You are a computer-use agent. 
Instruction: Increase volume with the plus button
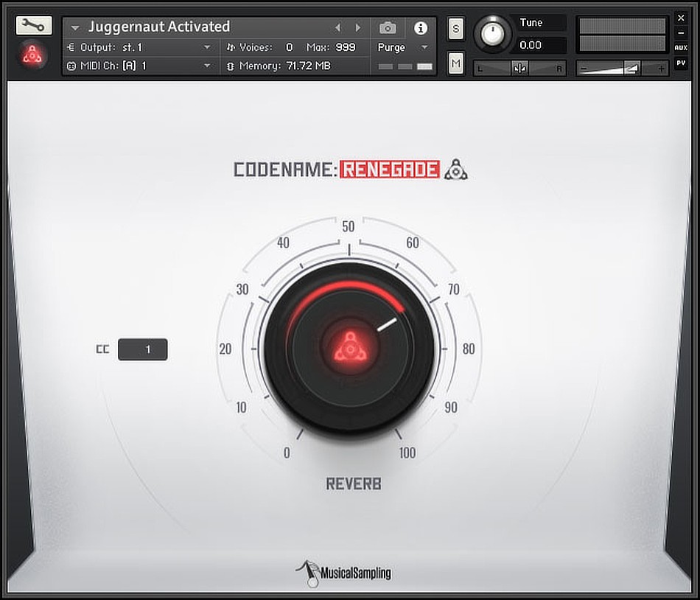(661, 69)
